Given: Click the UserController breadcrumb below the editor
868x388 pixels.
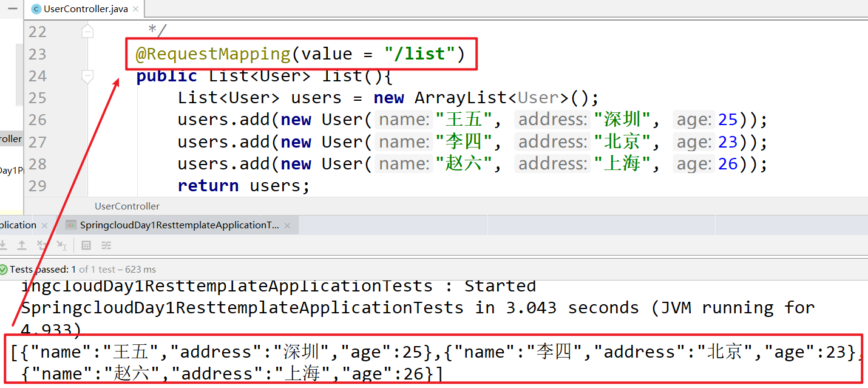Looking at the screenshot, I should (x=127, y=206).
